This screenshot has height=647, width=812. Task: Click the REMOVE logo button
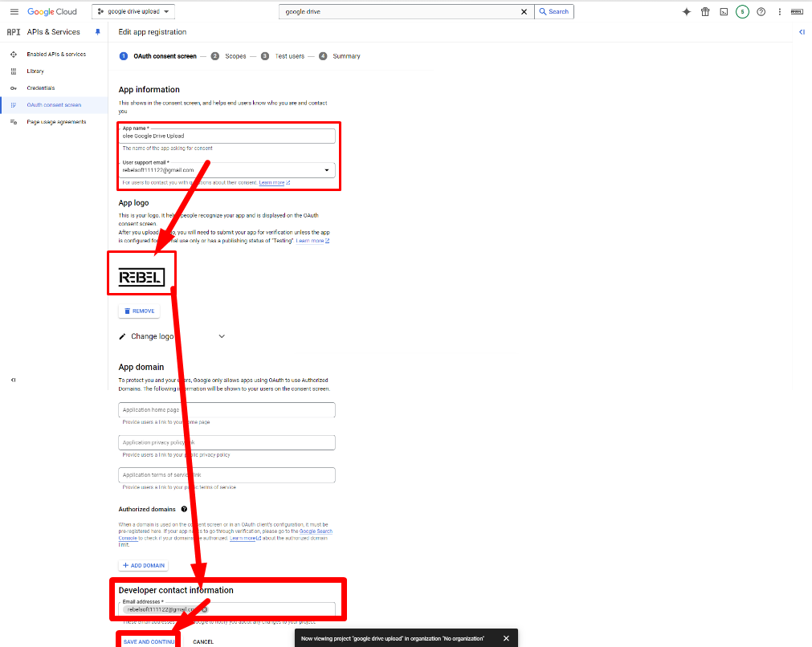pyautogui.click(x=139, y=311)
